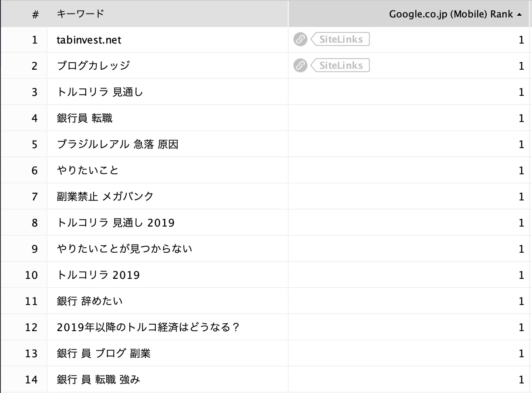The image size is (532, 393).
Task: Select keyword 2019年以降のトルコ経済はどうなる？
Action: point(148,327)
